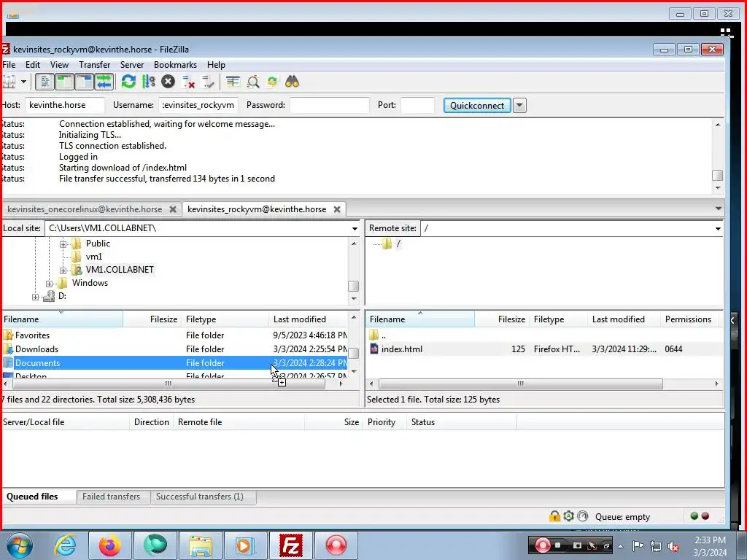Expand the D: drive node

[35, 297]
